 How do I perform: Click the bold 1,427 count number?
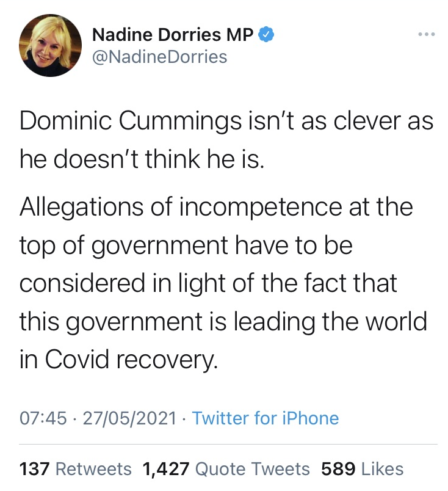tap(166, 469)
